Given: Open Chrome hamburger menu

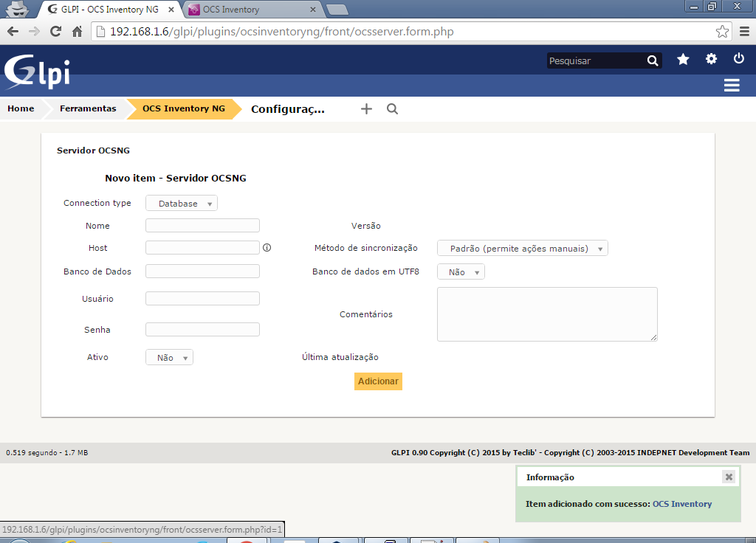Looking at the screenshot, I should (x=744, y=32).
